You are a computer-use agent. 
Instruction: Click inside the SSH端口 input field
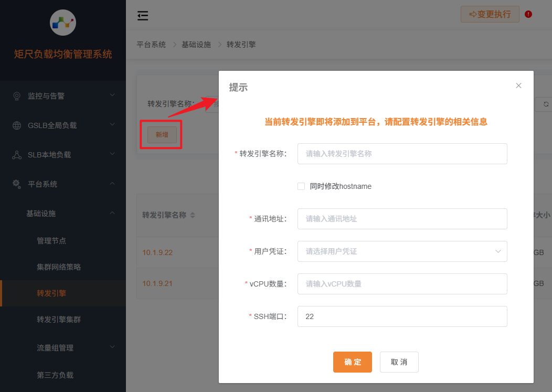[402, 316]
